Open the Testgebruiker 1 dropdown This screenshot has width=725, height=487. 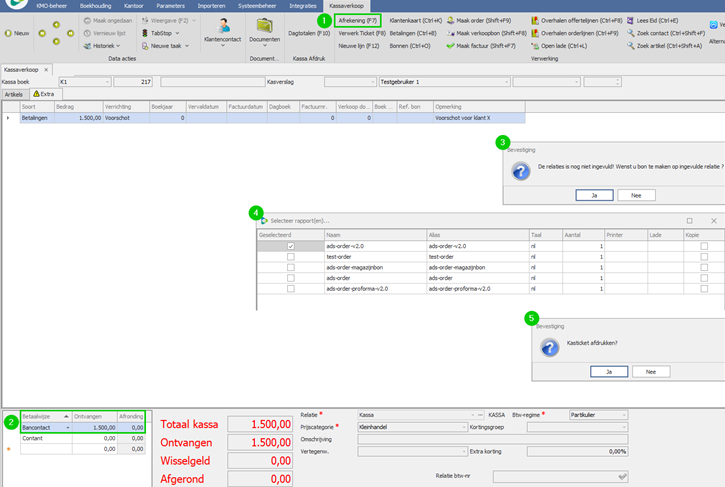pyautogui.click(x=507, y=82)
